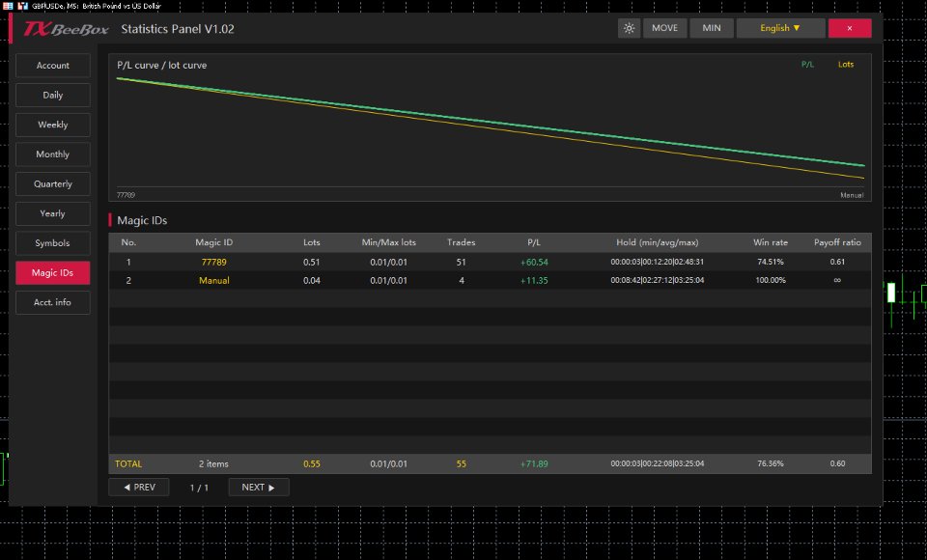
Task: Click the NEXT page button
Action: (x=259, y=488)
